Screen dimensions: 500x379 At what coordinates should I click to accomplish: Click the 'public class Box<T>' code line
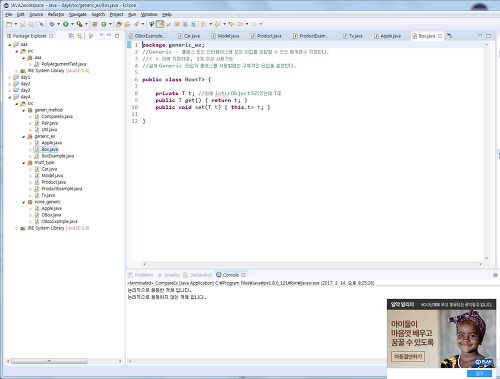pyautogui.click(x=177, y=80)
